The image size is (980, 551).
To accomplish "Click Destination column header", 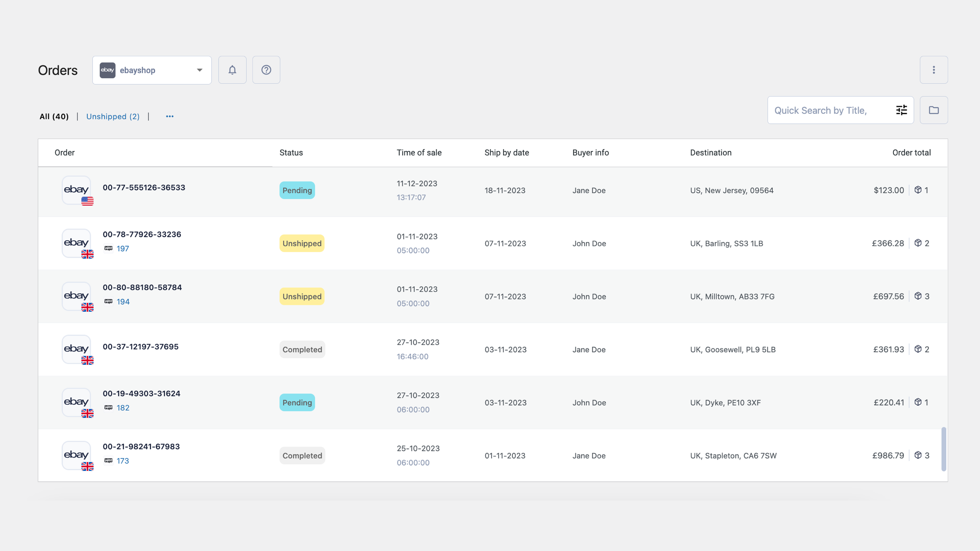I will [x=711, y=153].
